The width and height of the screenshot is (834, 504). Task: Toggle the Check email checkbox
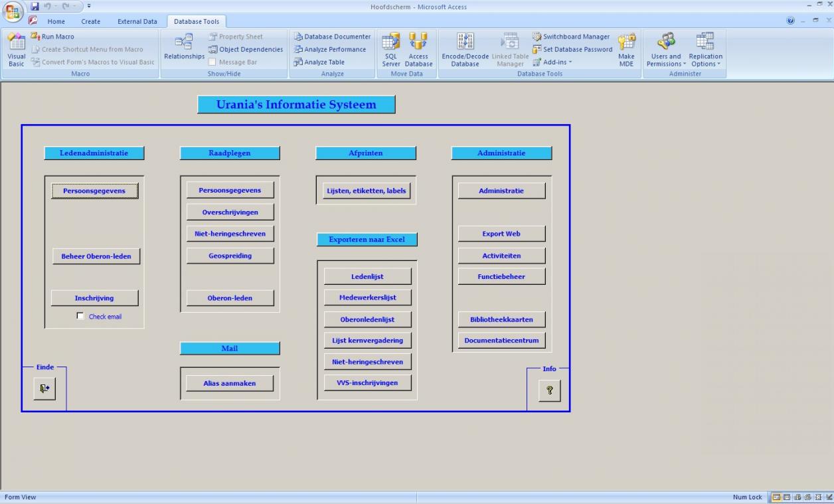point(80,316)
